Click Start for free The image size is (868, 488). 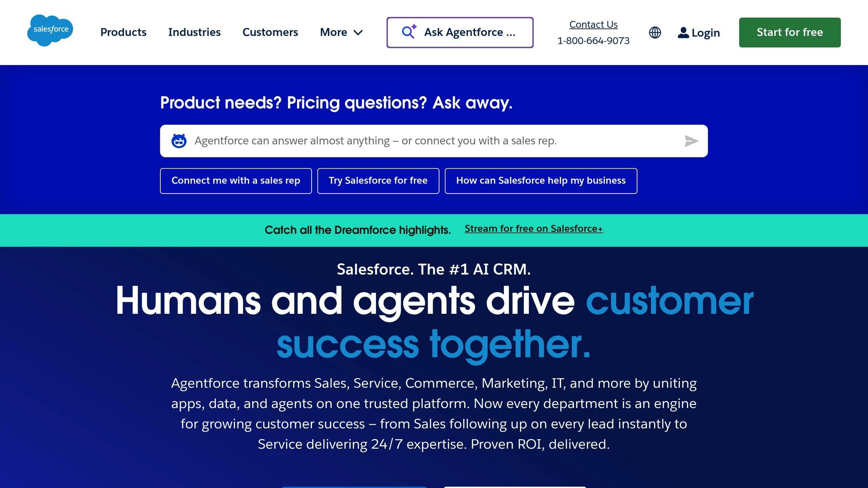pos(789,32)
